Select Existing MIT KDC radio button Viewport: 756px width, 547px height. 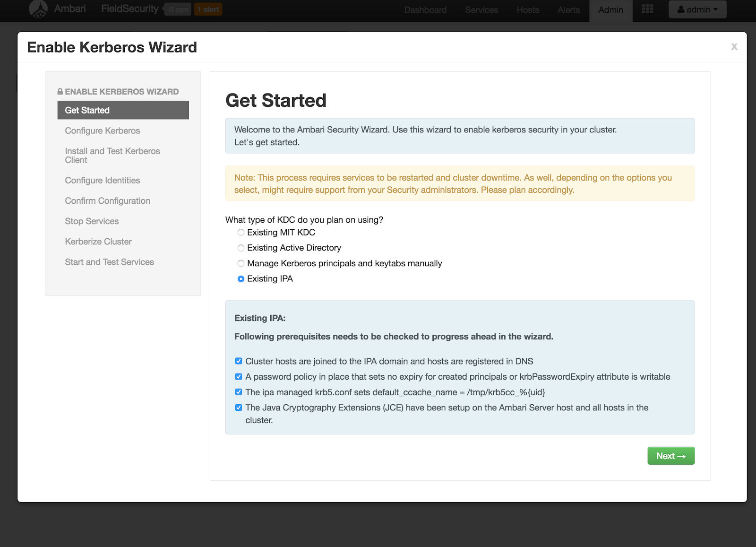click(x=241, y=233)
